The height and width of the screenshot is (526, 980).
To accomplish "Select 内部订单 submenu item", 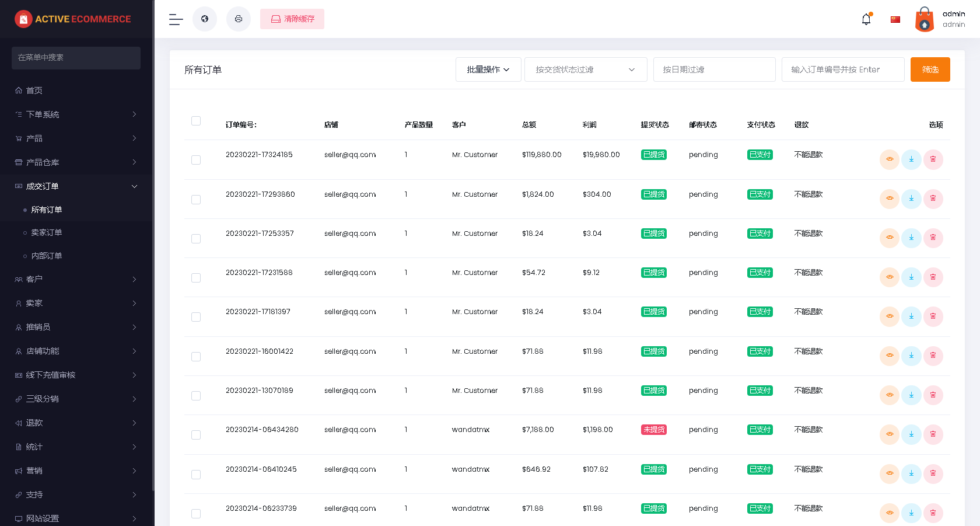I will tap(76, 256).
